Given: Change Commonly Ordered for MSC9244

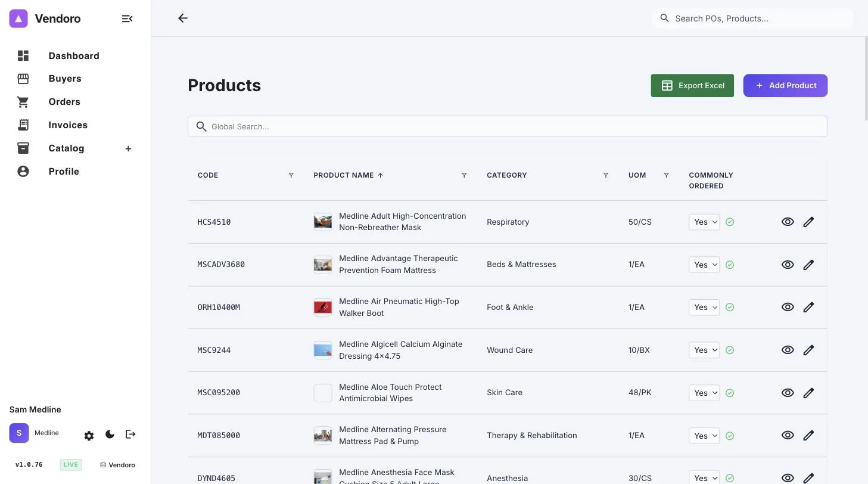Looking at the screenshot, I should (704, 350).
